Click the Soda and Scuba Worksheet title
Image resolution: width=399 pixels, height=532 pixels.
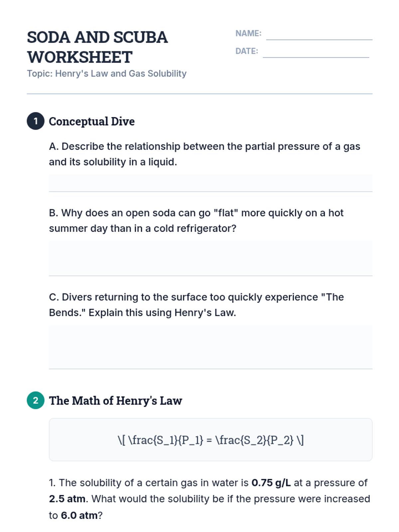pos(97,47)
